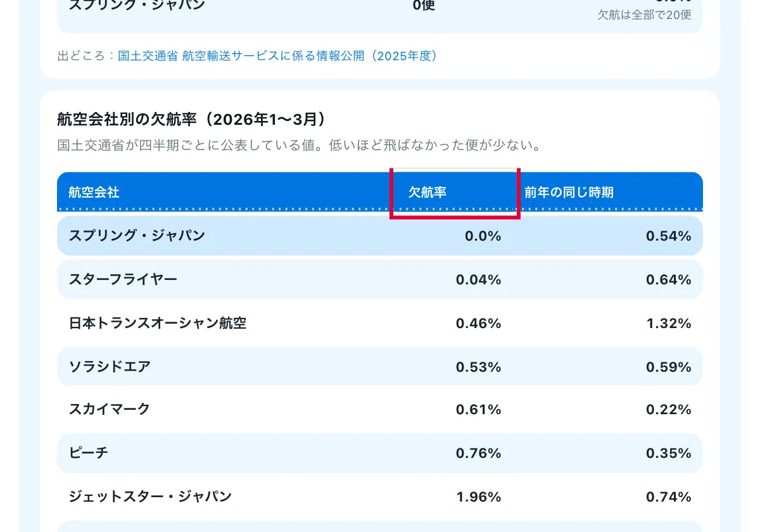760x532 pixels.
Task: Select スプリング・ジャパン in the 欠航率 table
Action: click(137, 236)
